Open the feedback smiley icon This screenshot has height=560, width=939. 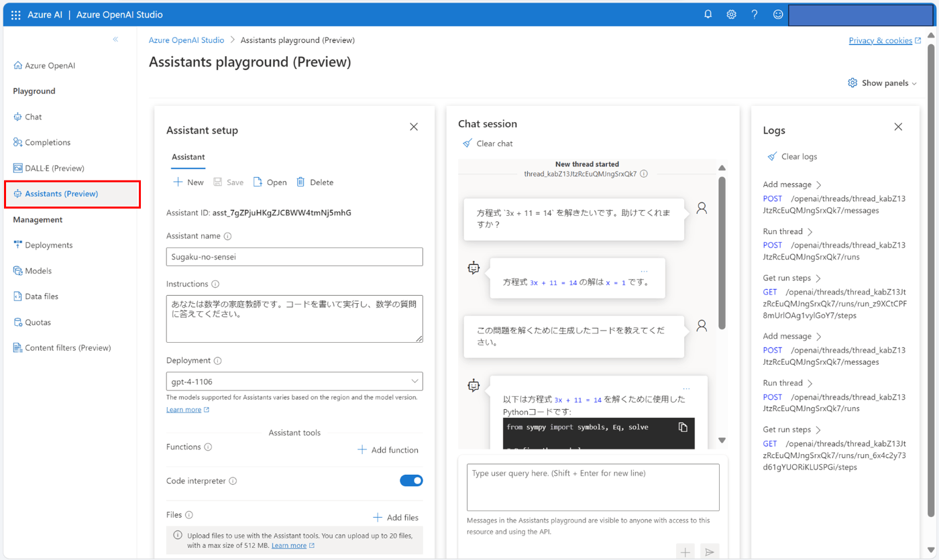(778, 14)
